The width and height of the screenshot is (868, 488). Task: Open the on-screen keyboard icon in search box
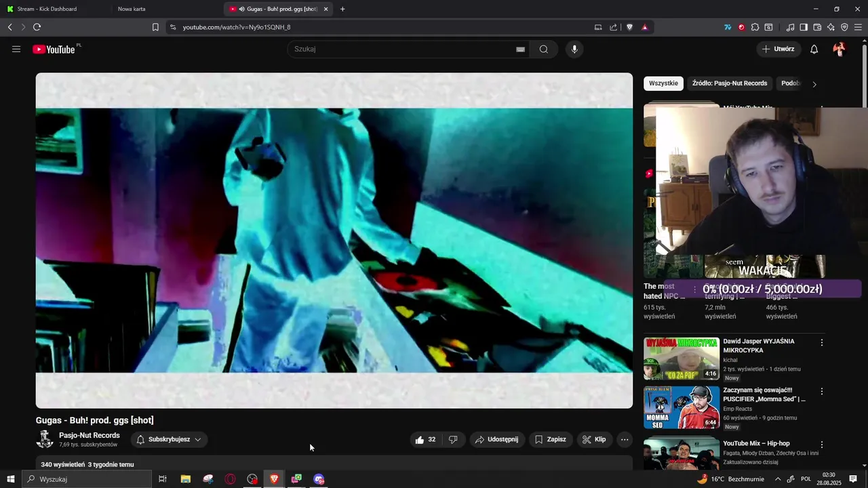pyautogui.click(x=520, y=49)
